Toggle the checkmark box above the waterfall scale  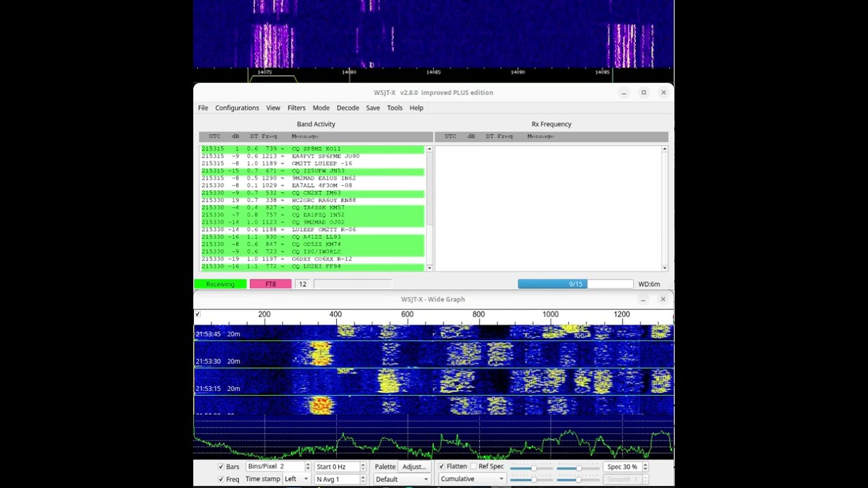197,314
